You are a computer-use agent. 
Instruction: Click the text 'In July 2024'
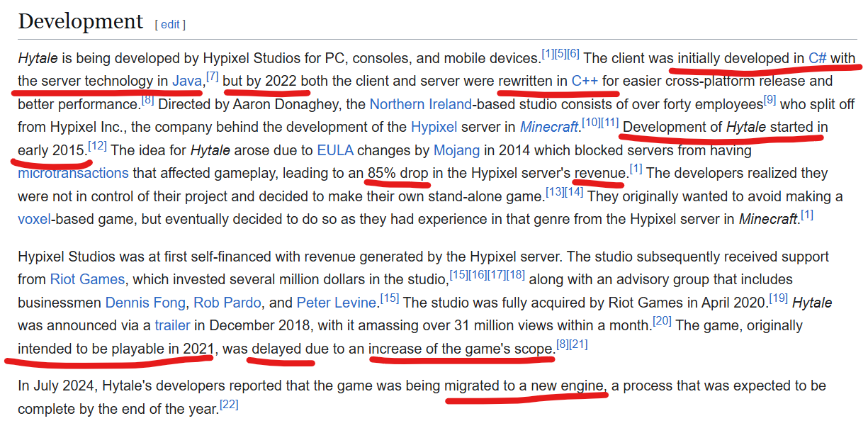[x=57, y=386]
